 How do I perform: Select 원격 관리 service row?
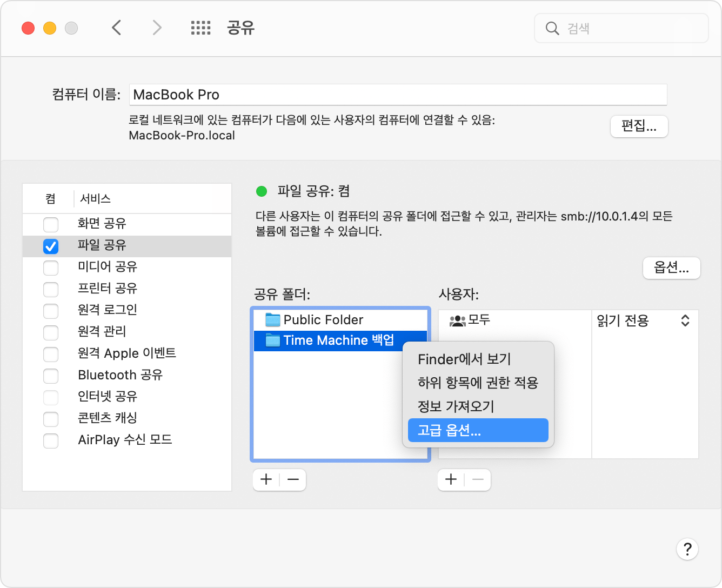[x=127, y=332]
